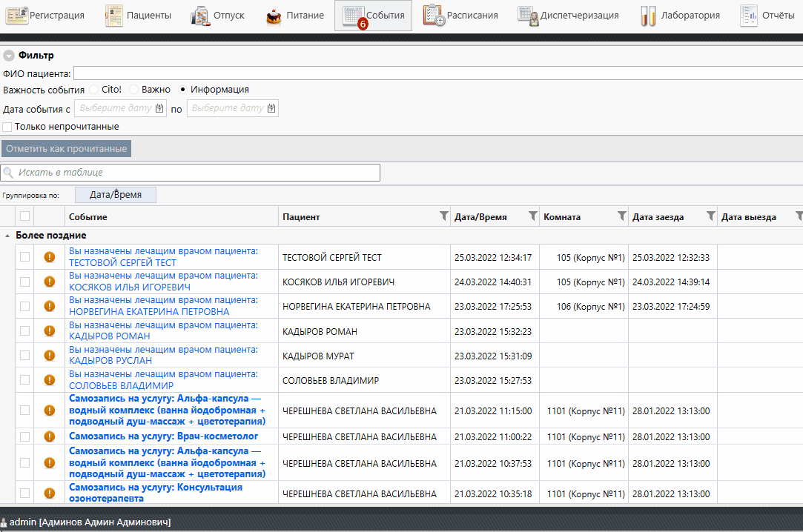Screen dimensions: 803x532
Task: Collapse the Более поздние group
Action: tap(8, 236)
